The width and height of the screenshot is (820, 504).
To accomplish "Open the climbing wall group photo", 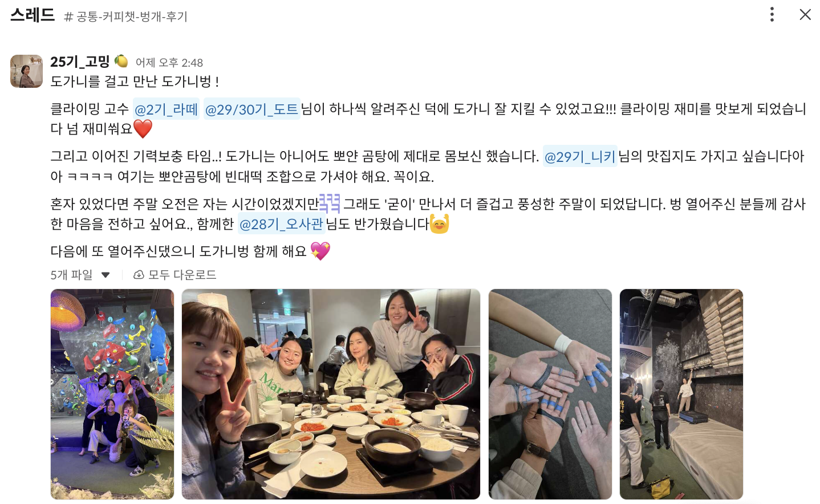I will click(x=112, y=394).
